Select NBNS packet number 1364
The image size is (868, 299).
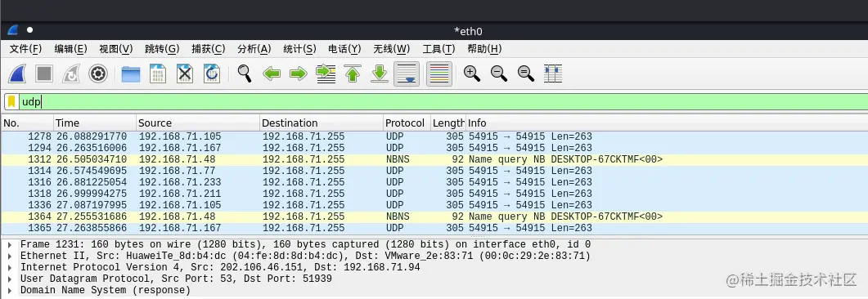coord(434,216)
